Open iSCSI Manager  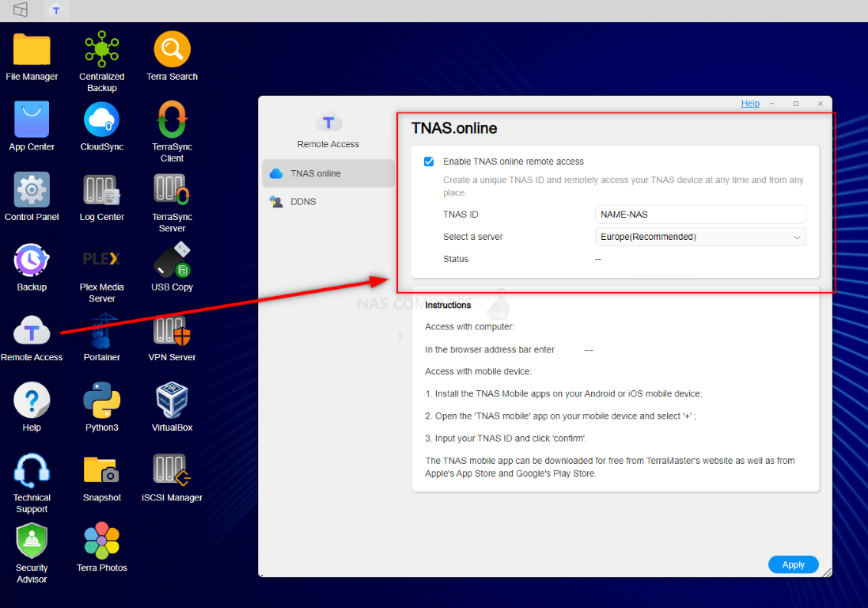pyautogui.click(x=172, y=470)
